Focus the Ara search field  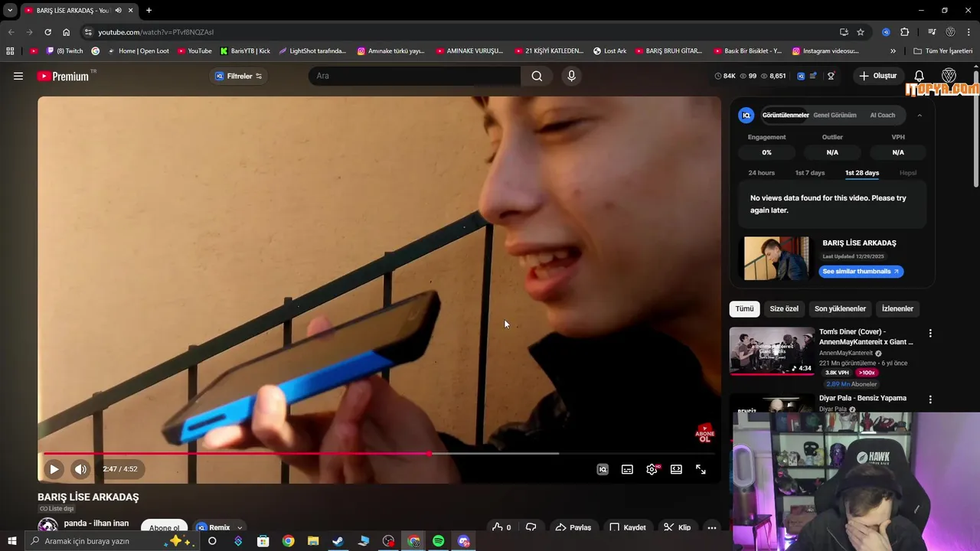414,76
